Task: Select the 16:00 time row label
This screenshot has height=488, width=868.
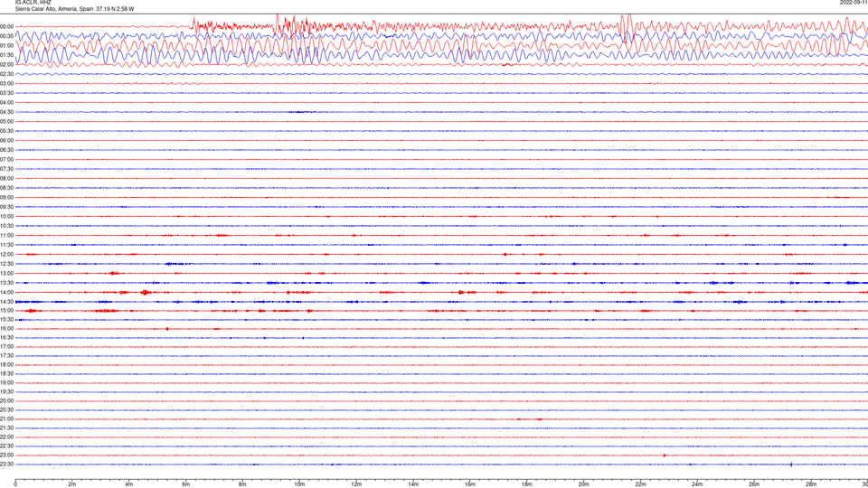Action: [x=6, y=328]
